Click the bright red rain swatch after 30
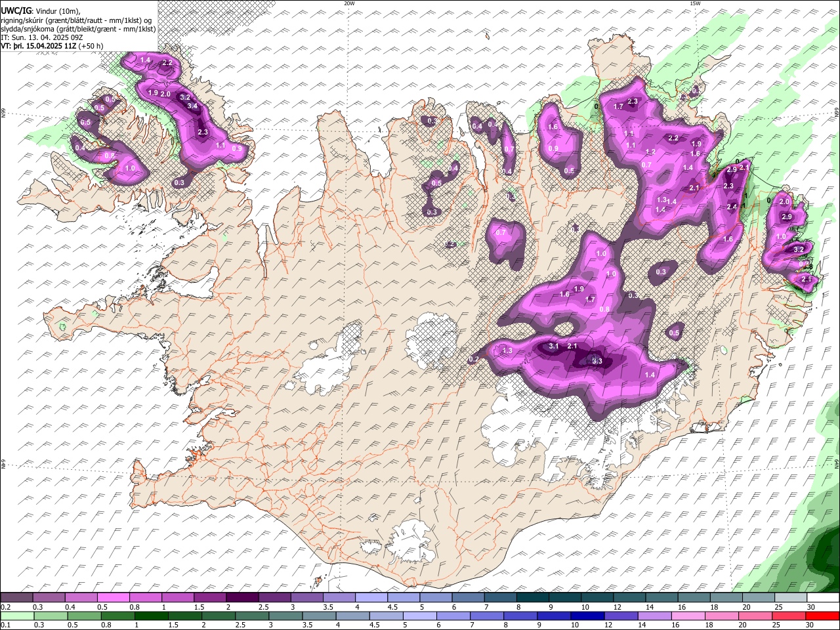The height and width of the screenshot is (630, 840). (x=823, y=616)
